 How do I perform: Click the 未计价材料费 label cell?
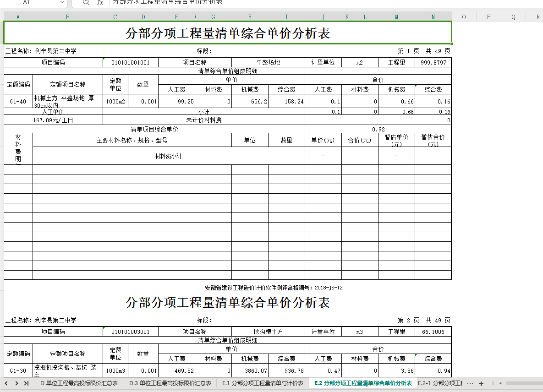pos(204,120)
